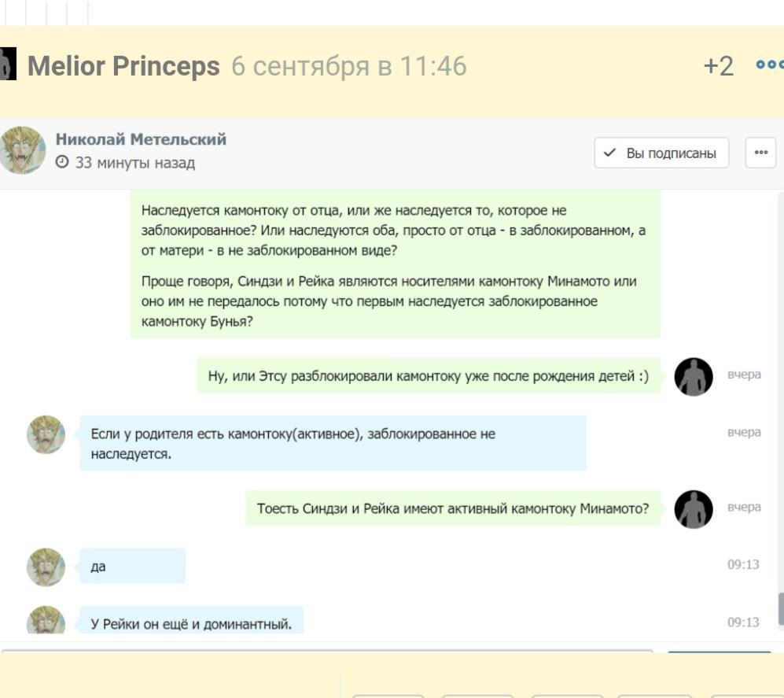Select the message about Этсу разблокировали камонтоку

(x=429, y=376)
